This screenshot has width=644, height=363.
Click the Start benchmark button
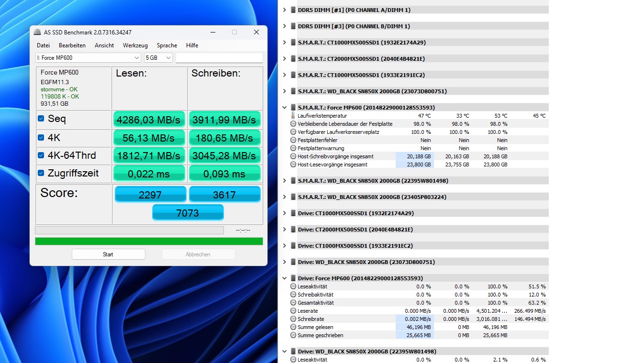click(x=108, y=254)
